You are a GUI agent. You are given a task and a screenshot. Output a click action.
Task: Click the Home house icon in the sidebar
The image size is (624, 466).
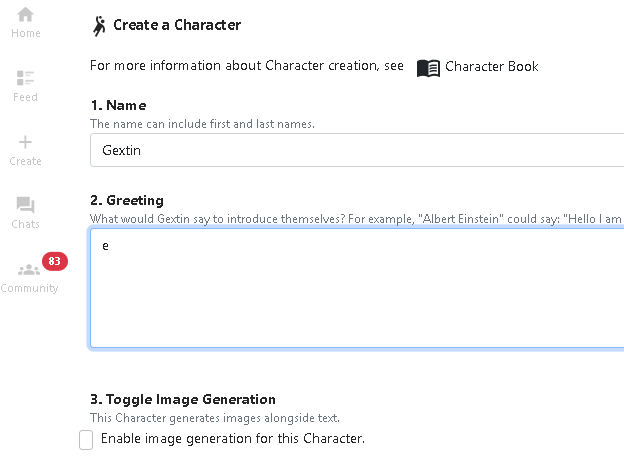tap(25, 15)
